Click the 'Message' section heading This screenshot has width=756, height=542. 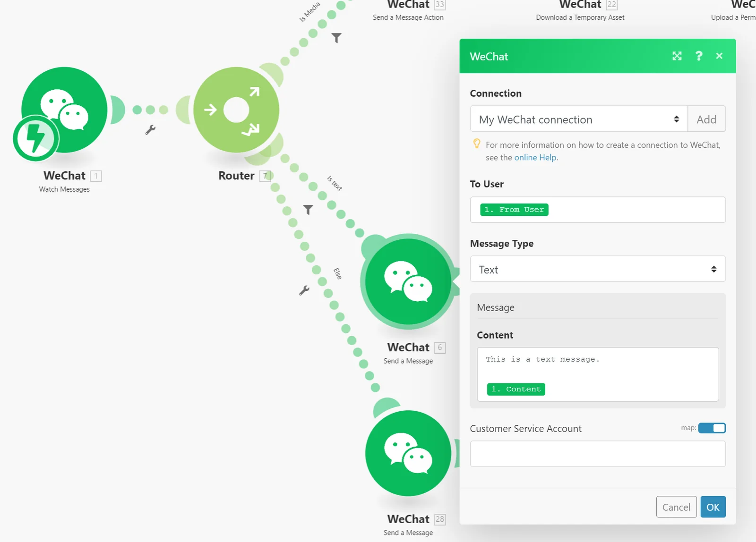pos(496,307)
